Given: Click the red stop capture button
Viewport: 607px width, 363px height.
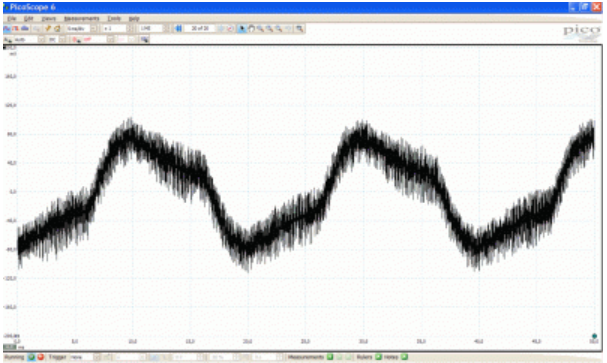Looking at the screenshot, I should [x=40, y=357].
